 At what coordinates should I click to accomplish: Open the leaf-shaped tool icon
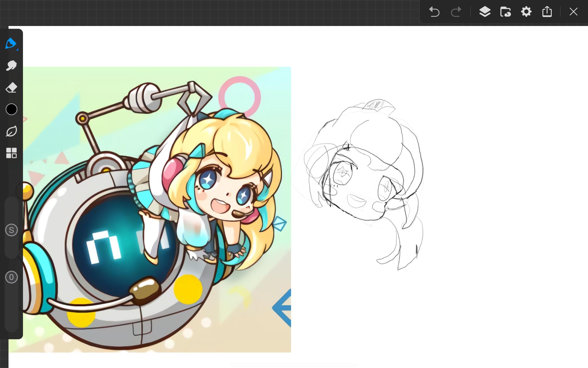tap(11, 131)
